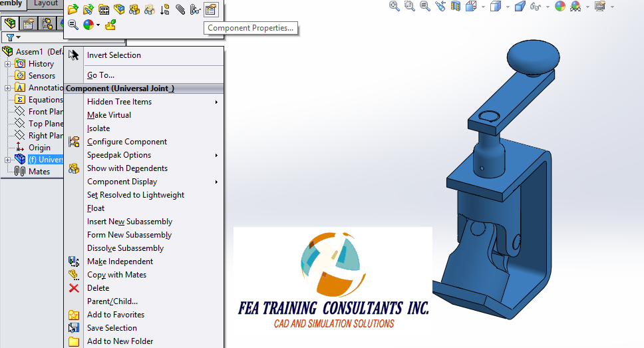Image resolution: width=644 pixels, height=348 pixels.
Task: Select Origin in feature tree
Action: (x=33, y=148)
